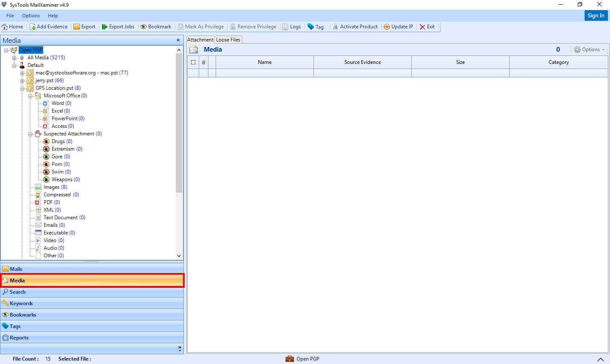Select the Text Document (0) node
This screenshot has height=364, width=610.
[x=64, y=218]
